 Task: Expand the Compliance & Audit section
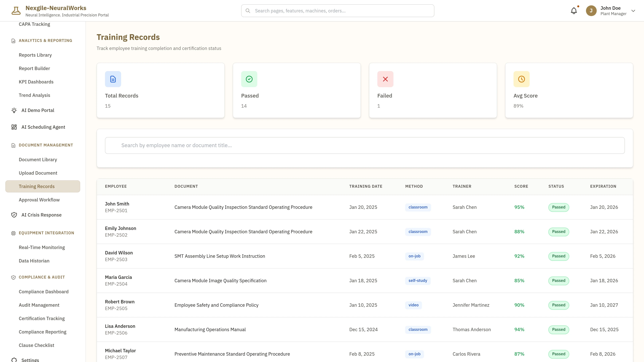[41, 277]
